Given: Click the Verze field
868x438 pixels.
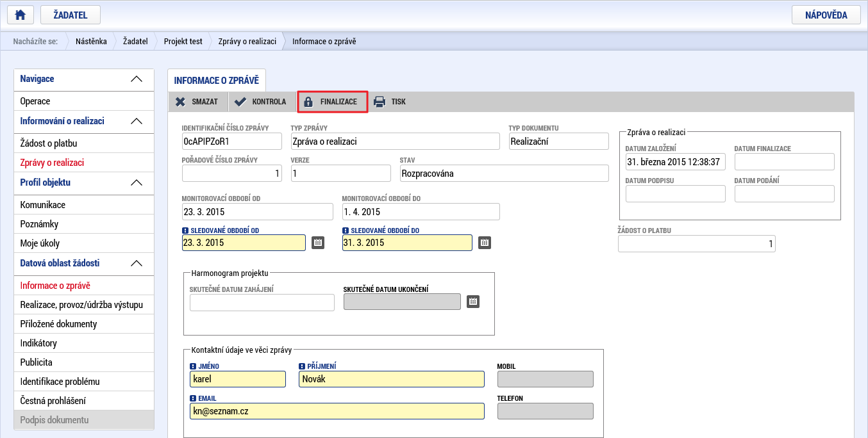Looking at the screenshot, I should pos(341,173).
